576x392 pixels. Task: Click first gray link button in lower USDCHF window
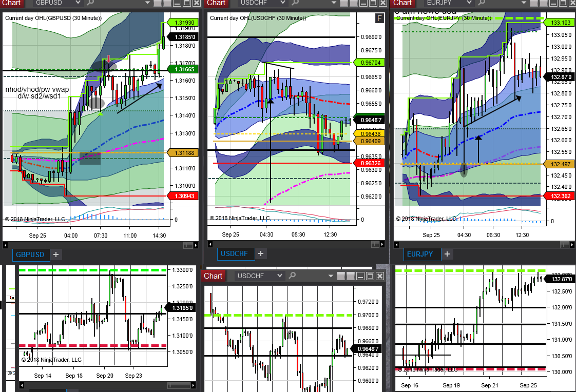(x=340, y=276)
